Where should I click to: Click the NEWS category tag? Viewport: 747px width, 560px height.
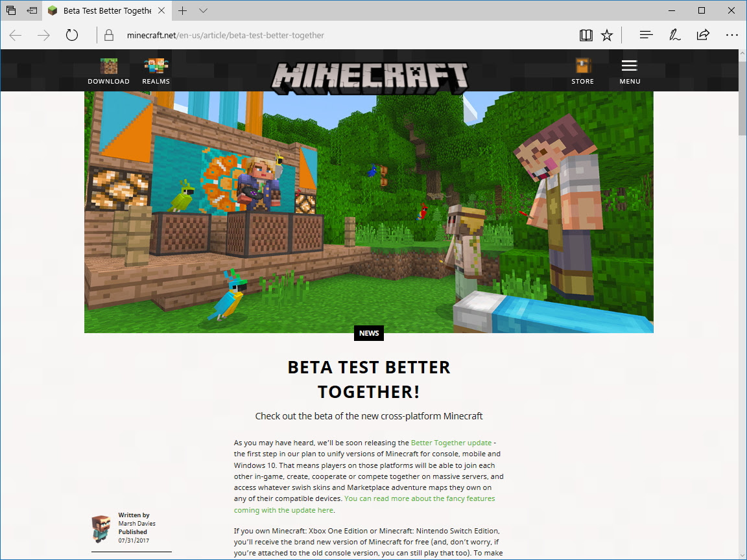369,333
